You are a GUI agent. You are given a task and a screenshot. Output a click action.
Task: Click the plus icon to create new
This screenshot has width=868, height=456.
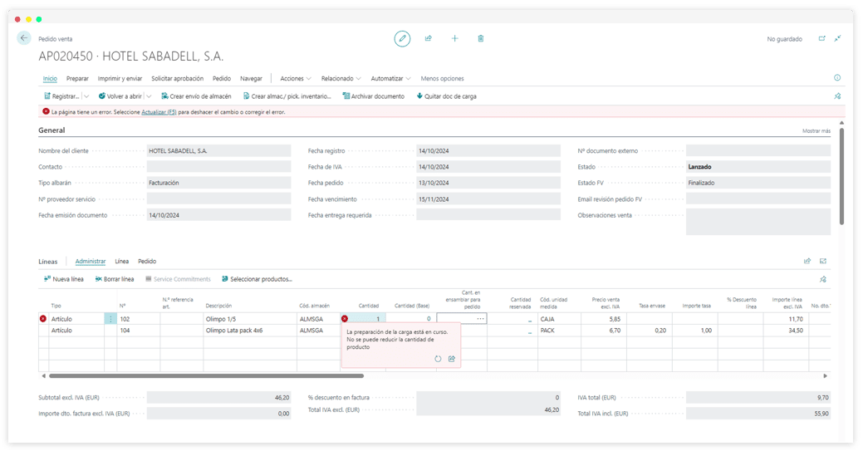(x=454, y=38)
